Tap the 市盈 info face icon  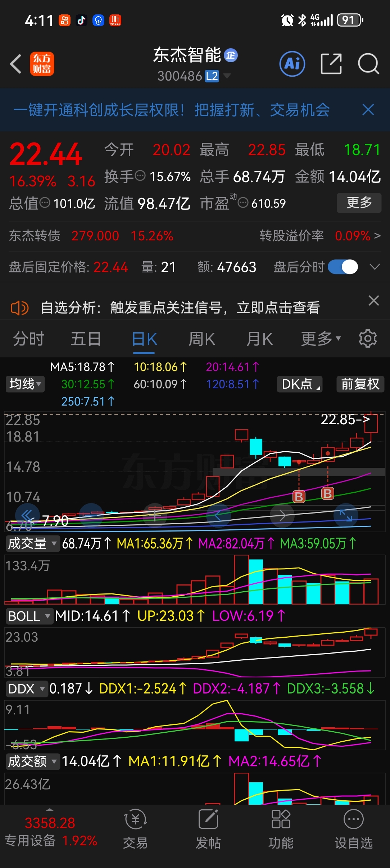(243, 203)
